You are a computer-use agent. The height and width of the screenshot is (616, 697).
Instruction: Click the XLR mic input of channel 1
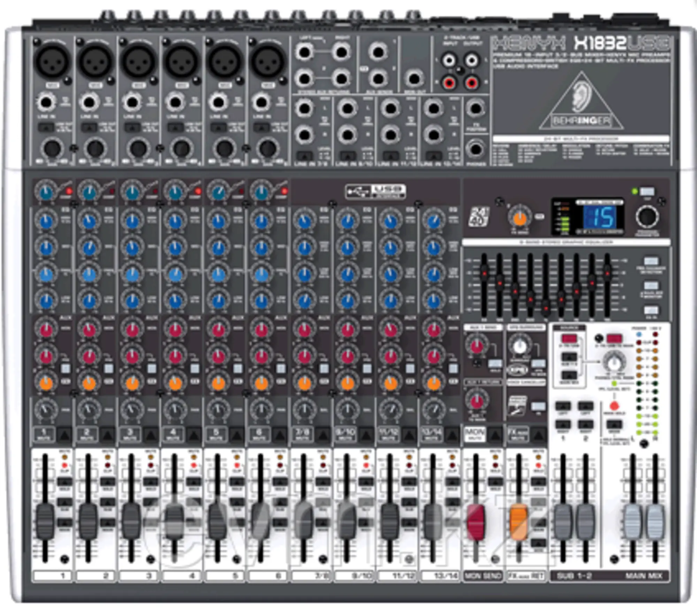tap(52, 62)
